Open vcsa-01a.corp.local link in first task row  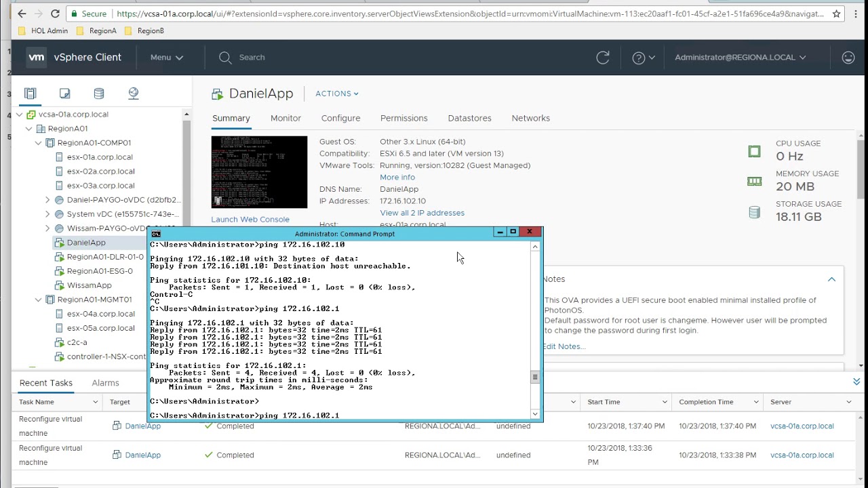[x=802, y=426]
